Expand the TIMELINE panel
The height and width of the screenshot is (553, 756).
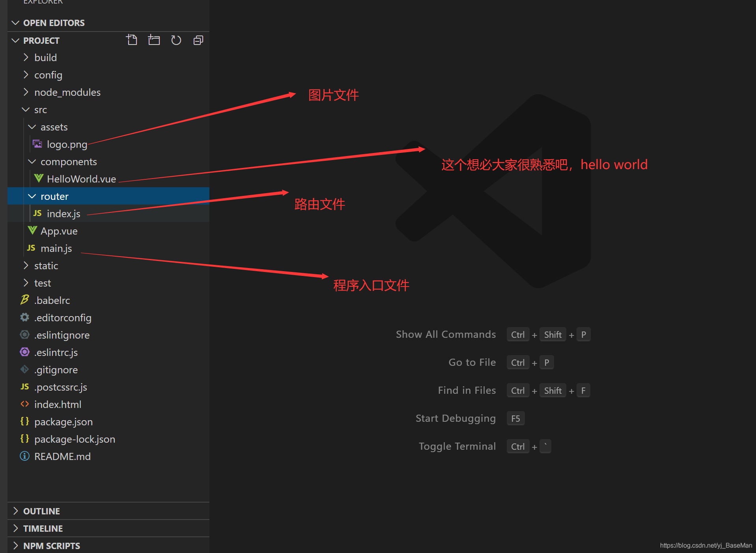[16, 528]
